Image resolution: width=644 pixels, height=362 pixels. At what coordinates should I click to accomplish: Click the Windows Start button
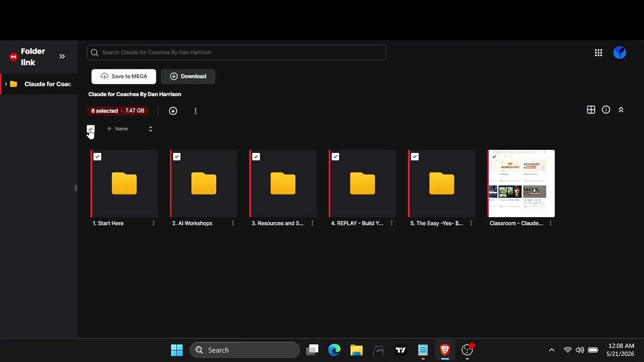click(x=177, y=350)
